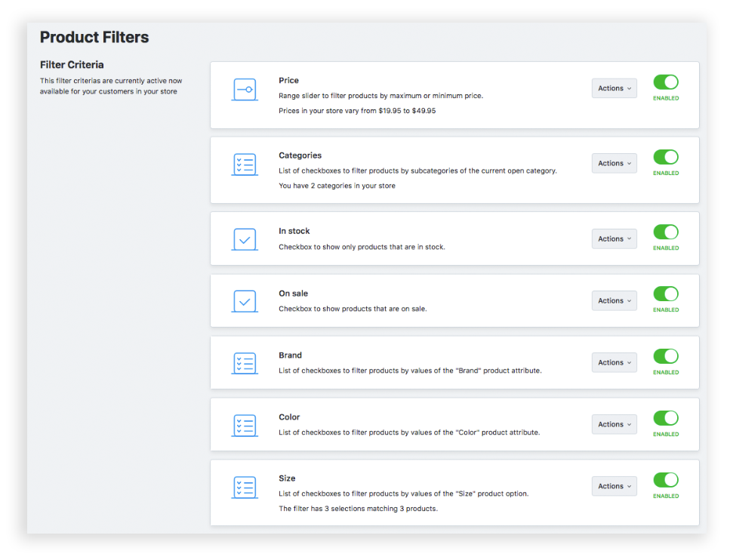
Task: Click the Filter Criteria section heading
Action: [x=72, y=65]
